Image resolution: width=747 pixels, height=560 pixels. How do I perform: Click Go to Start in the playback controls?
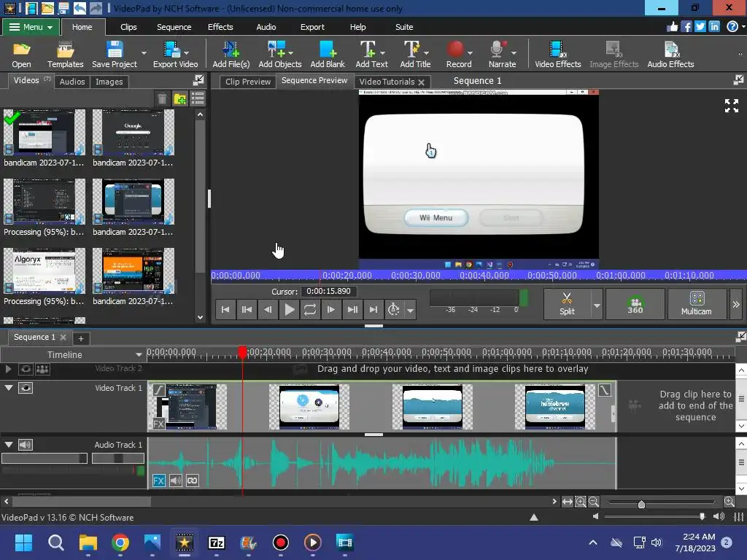(225, 309)
